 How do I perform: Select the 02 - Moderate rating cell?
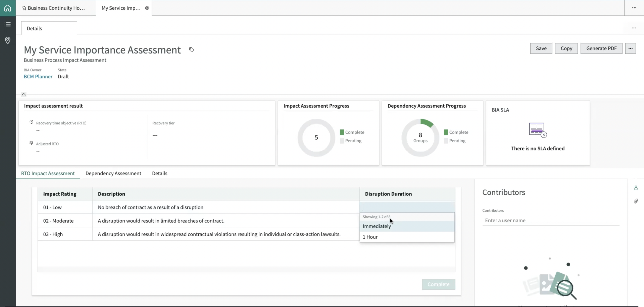65,221
